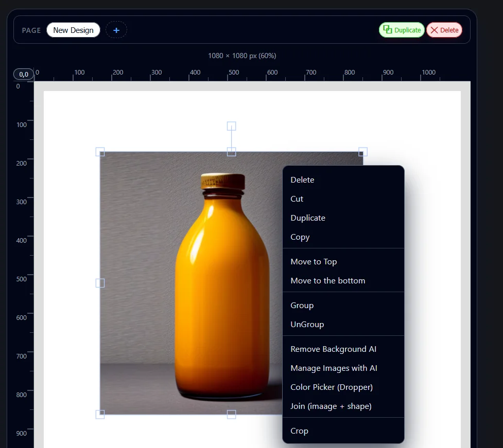503x448 pixels.
Task: Choose Cut from the context menu
Action: (343, 199)
